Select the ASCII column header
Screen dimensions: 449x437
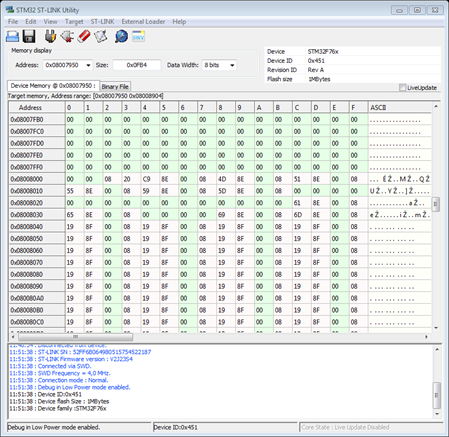pos(400,107)
